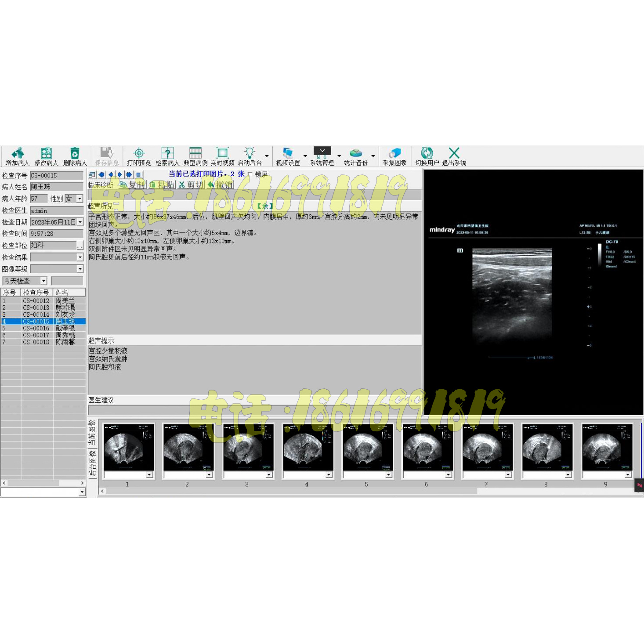Open the dropdown under thumbnail 1
The width and height of the screenshot is (644, 644).
click(x=149, y=475)
